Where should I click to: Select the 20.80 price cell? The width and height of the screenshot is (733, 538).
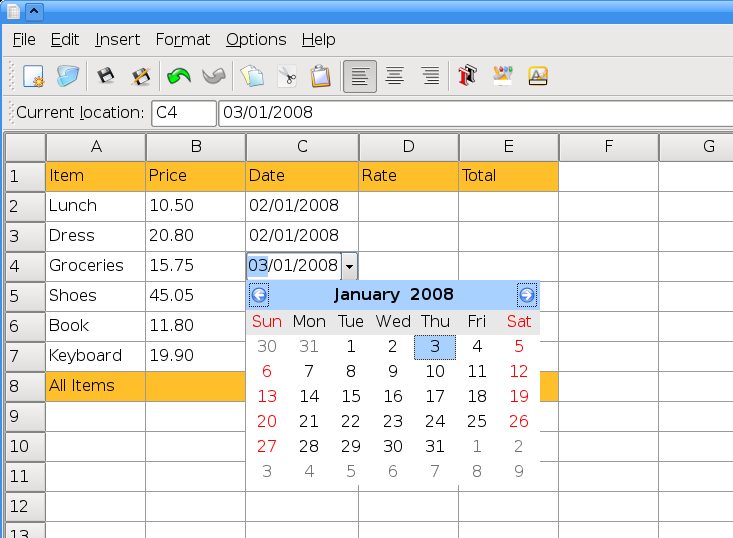[x=195, y=236]
